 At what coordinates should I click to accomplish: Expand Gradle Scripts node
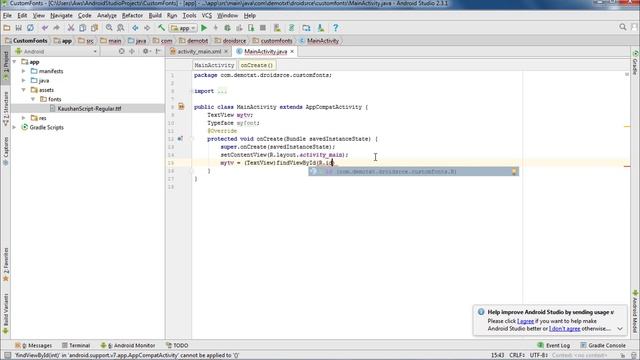(15, 127)
